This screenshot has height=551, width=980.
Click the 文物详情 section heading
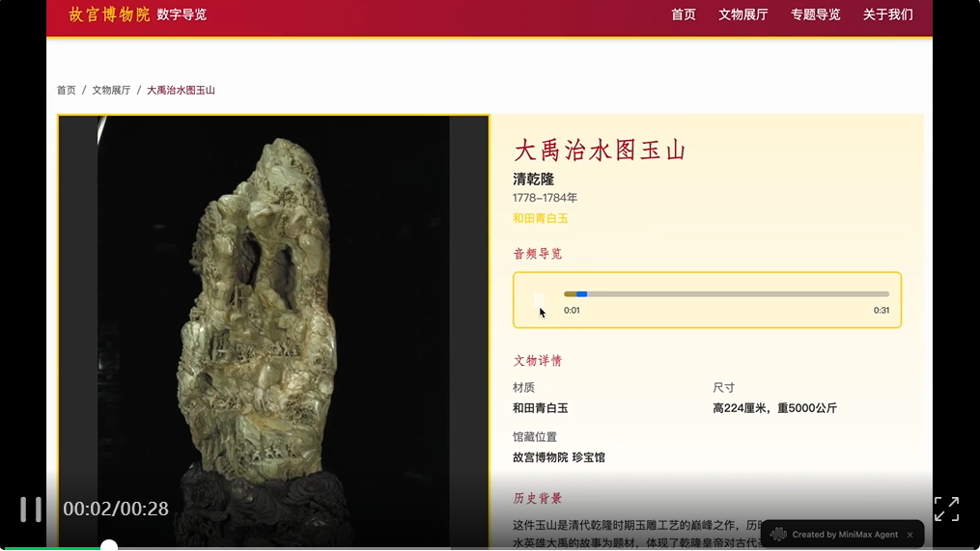(x=538, y=361)
